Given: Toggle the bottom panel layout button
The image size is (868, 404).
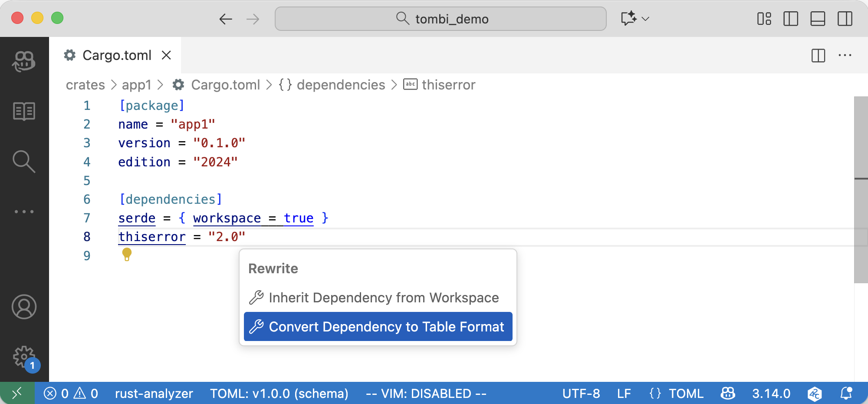Looking at the screenshot, I should [818, 19].
